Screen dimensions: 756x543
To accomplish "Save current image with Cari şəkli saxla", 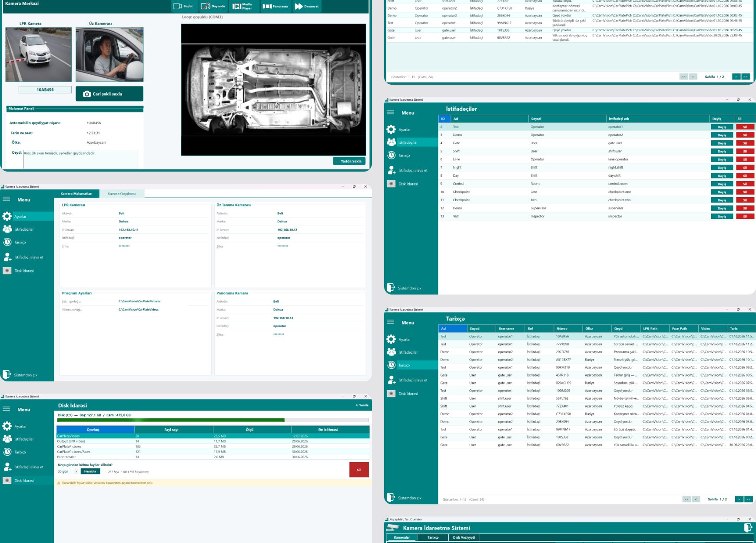I will click(x=109, y=94).
